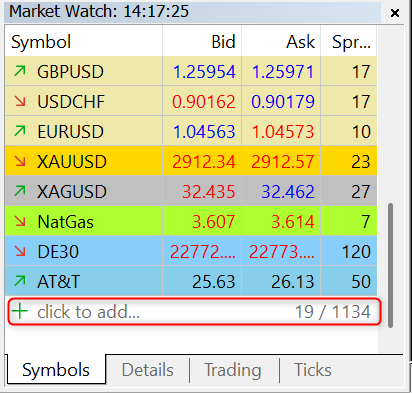The width and height of the screenshot is (412, 393).
Task: Click the green plus add-symbol icon
Action: [x=20, y=311]
